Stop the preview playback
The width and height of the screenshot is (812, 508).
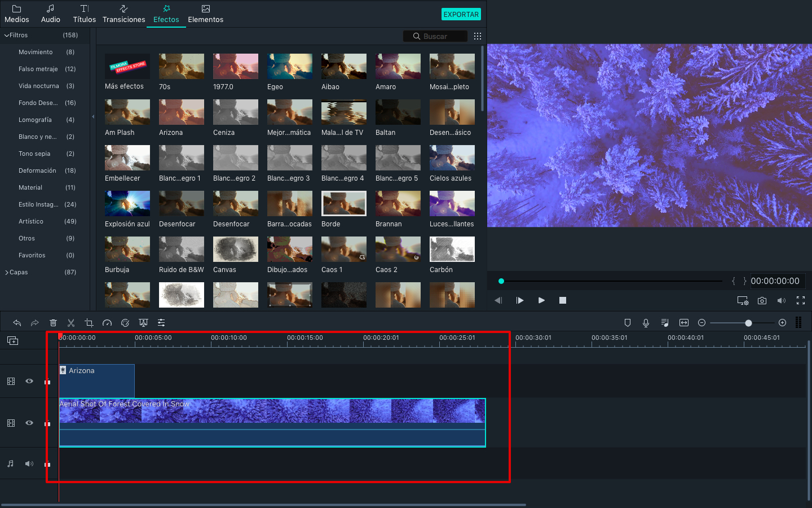tap(563, 300)
